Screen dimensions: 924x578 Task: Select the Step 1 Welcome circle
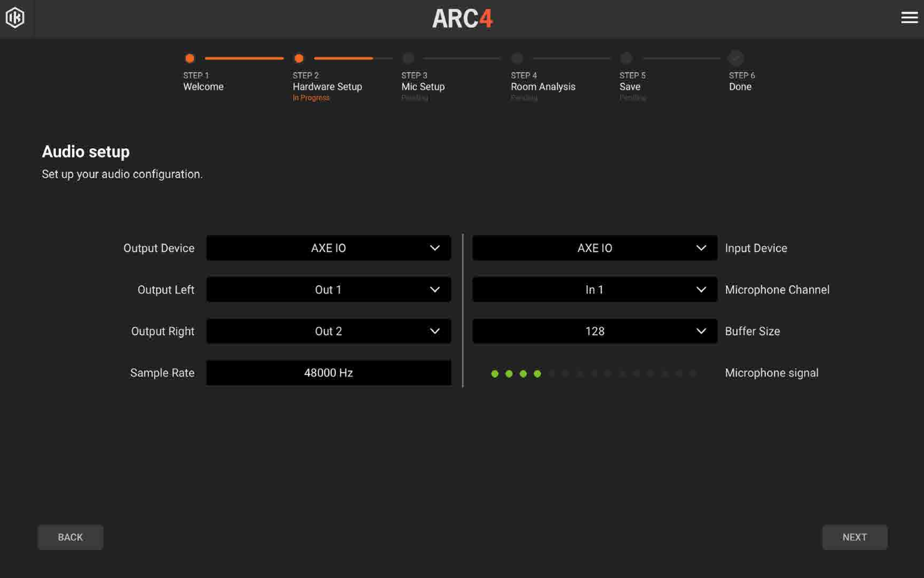(x=190, y=58)
